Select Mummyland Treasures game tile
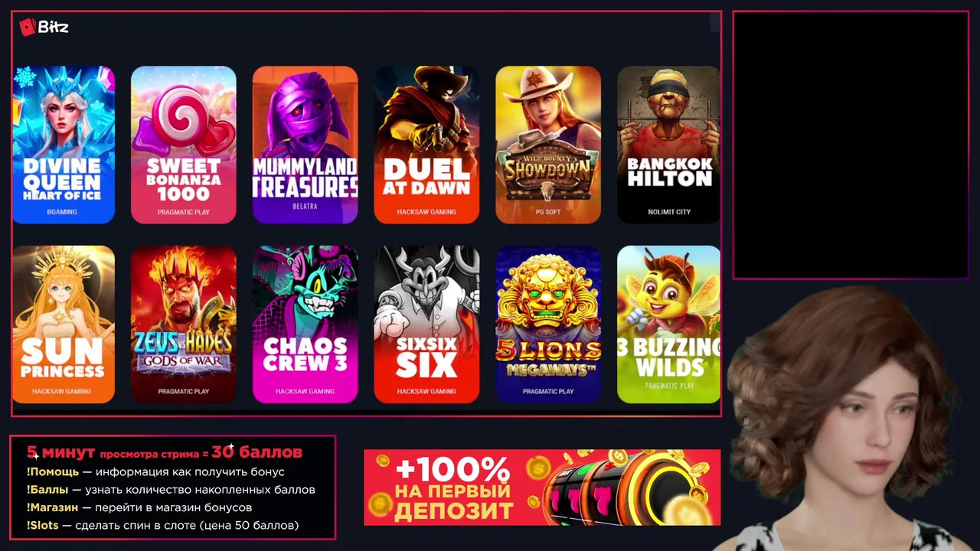Viewport: 980px width, 551px height. (x=305, y=145)
